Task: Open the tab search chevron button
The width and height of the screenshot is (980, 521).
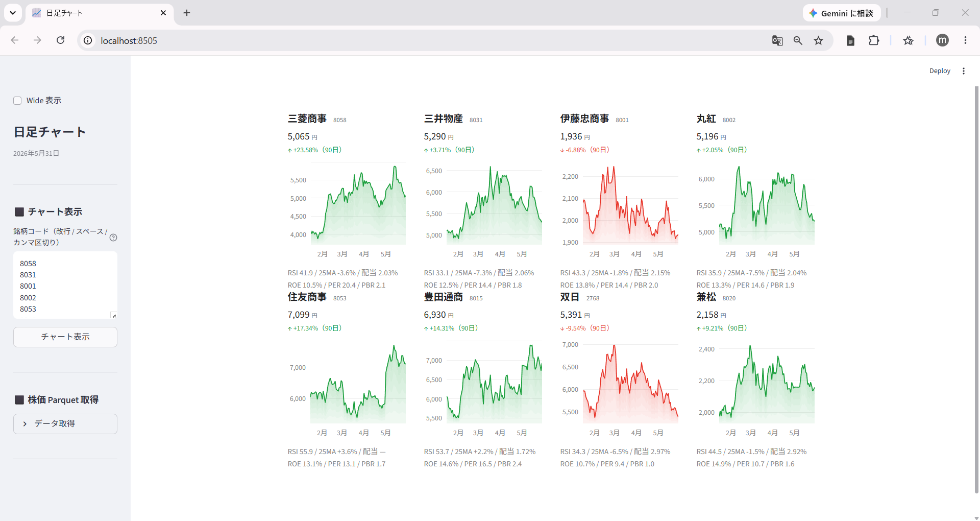Action: pos(13,13)
